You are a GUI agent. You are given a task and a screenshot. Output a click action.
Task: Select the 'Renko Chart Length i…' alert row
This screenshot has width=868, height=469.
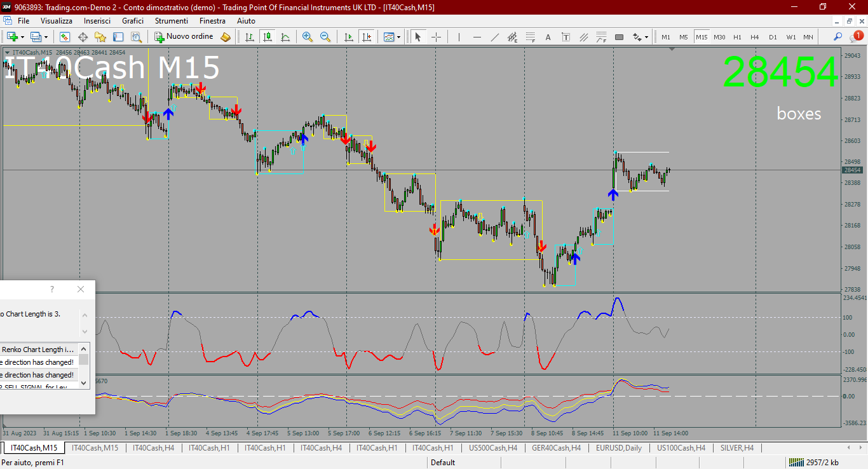(x=39, y=350)
